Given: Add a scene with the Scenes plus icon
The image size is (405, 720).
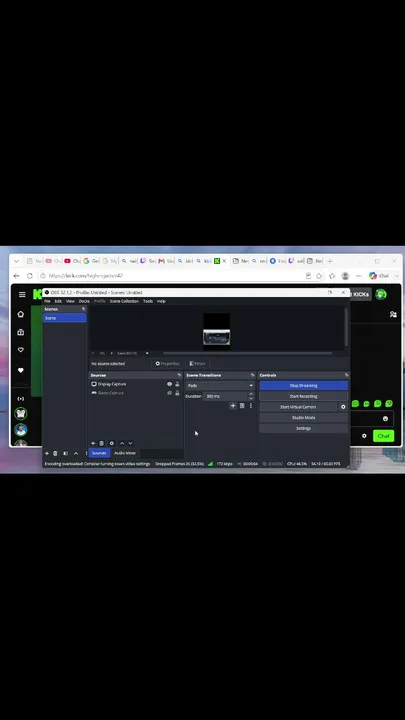Looking at the screenshot, I should pos(46,453).
